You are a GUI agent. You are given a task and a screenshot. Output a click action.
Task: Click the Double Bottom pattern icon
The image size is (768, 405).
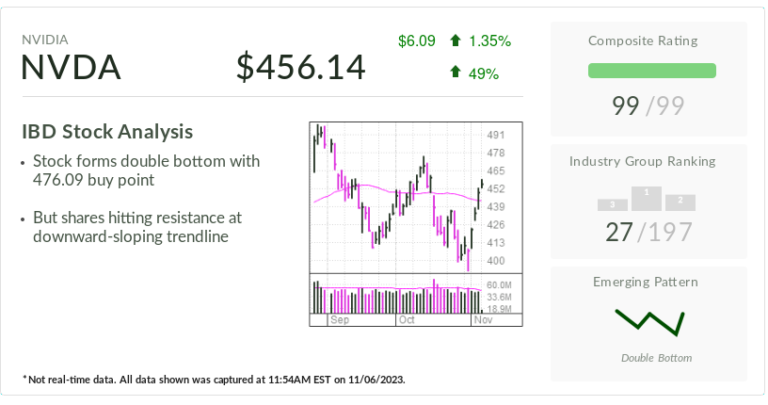[x=649, y=323]
